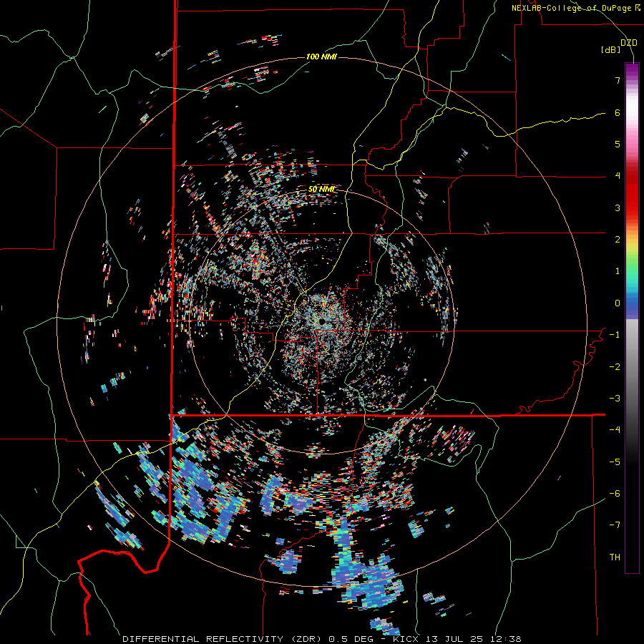Click the -7 value on color scale
Screen dimensions: 644x644
coord(615,525)
